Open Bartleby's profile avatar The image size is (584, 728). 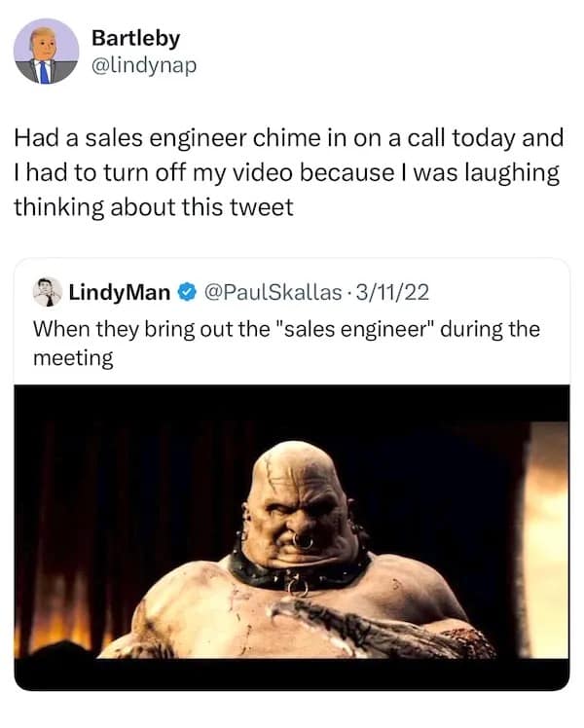[47, 51]
